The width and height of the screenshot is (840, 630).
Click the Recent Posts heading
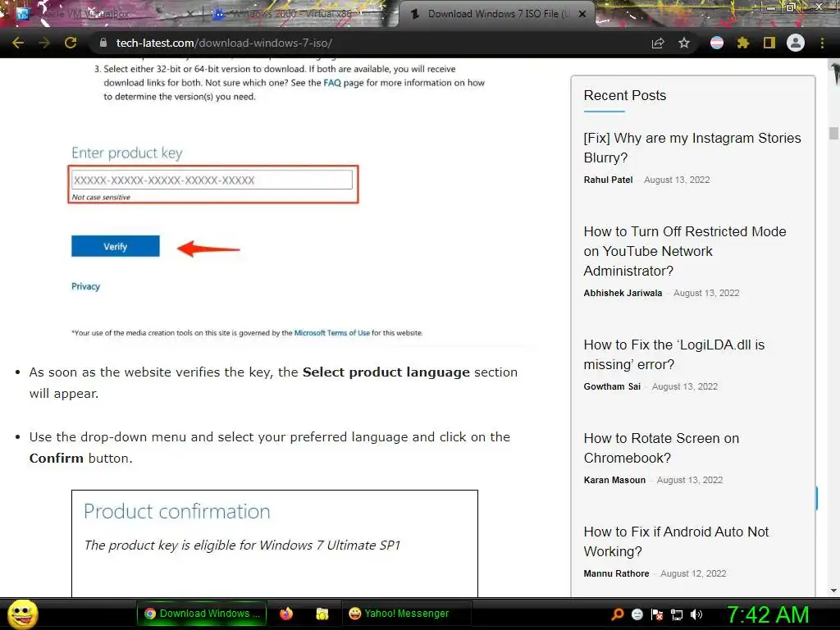624,95
